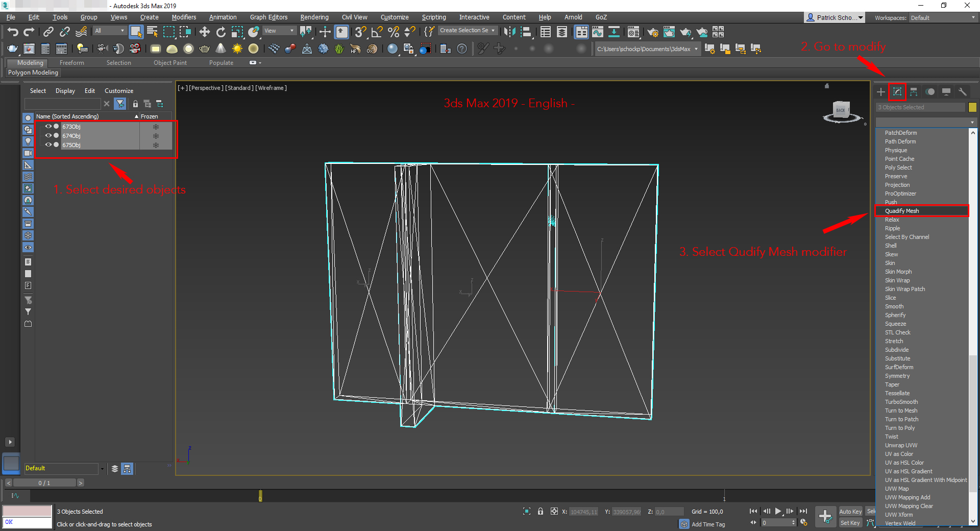Select the Select and Rotate tool
Image resolution: width=980 pixels, height=531 pixels.
(x=220, y=32)
